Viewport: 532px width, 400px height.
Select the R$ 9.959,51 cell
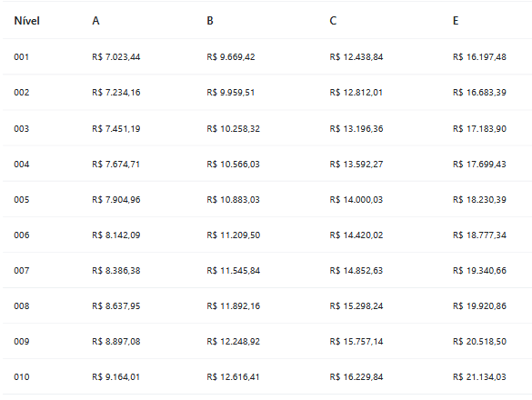(231, 93)
